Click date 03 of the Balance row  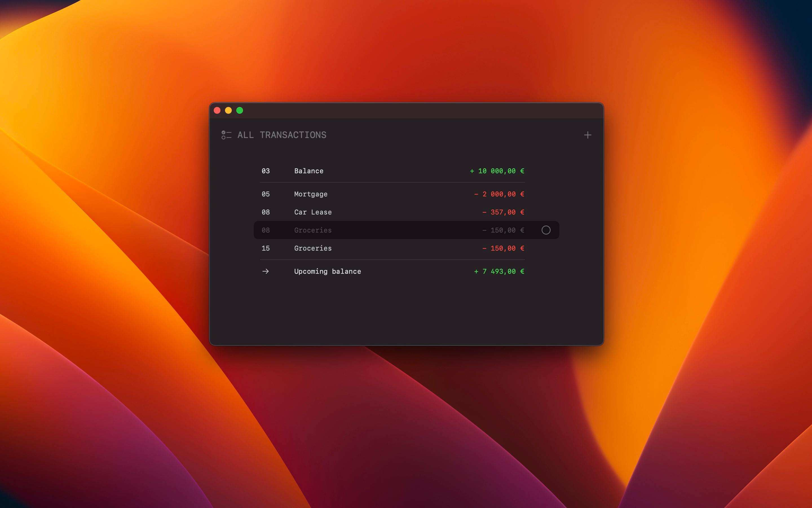coord(266,171)
